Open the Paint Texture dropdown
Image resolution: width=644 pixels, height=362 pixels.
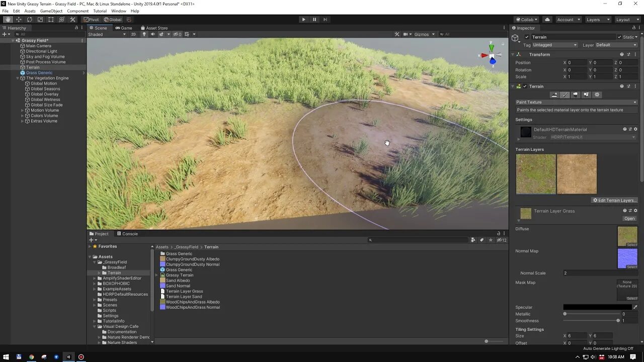pos(576,102)
